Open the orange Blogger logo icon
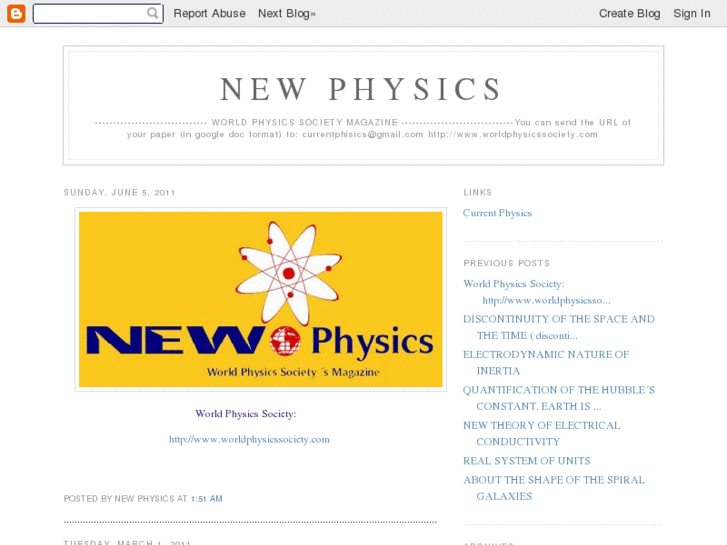The height and width of the screenshot is (545, 727). [x=16, y=13]
